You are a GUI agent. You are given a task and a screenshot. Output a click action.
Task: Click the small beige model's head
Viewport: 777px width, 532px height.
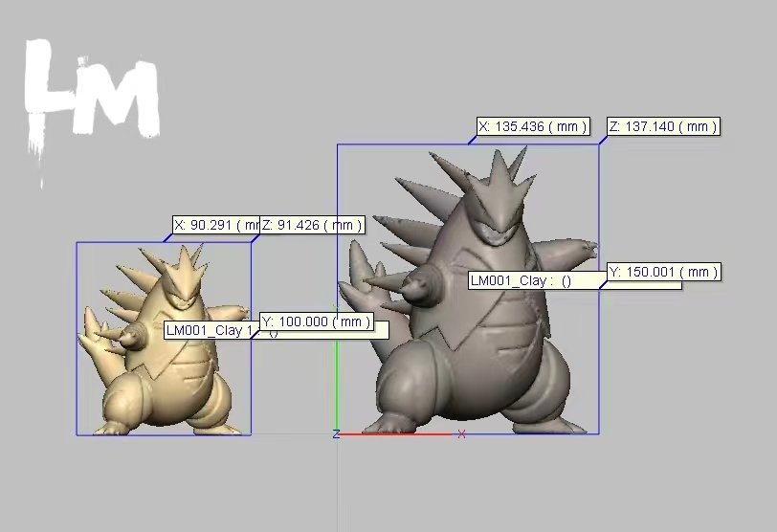pos(184,277)
